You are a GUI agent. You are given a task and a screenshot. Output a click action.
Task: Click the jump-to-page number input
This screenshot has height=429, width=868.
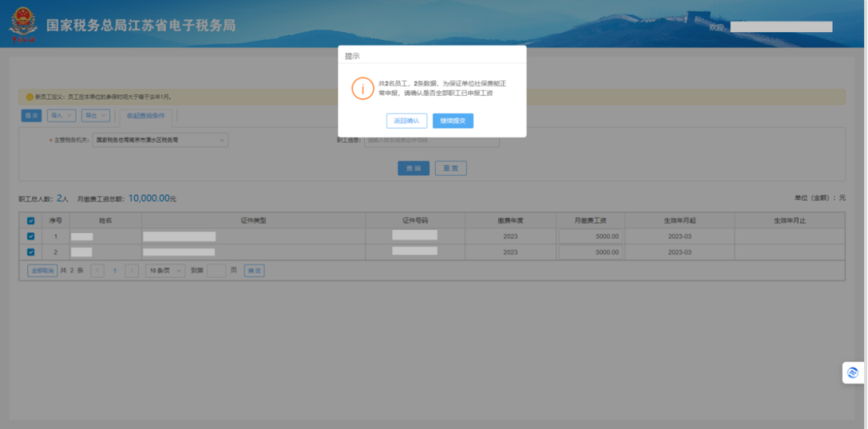click(x=216, y=271)
